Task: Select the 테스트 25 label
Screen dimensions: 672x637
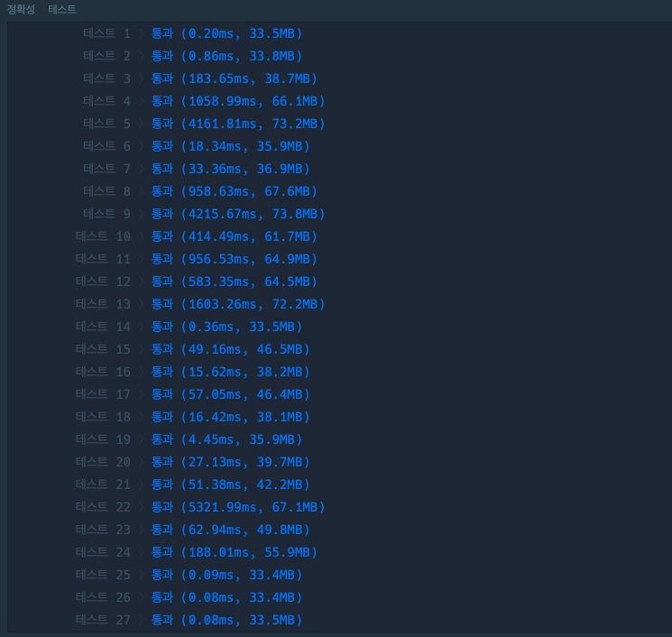Action: [103, 575]
